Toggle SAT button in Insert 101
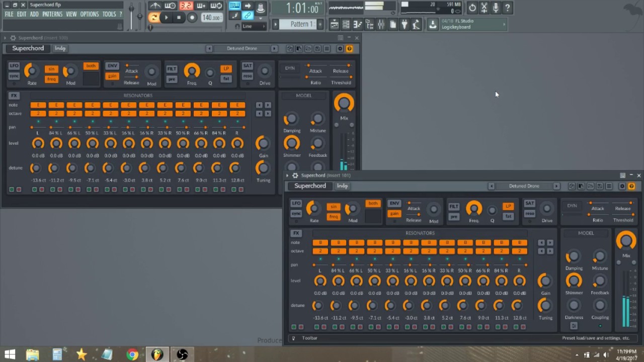Image resolution: width=644 pixels, height=362 pixels. coord(529,204)
